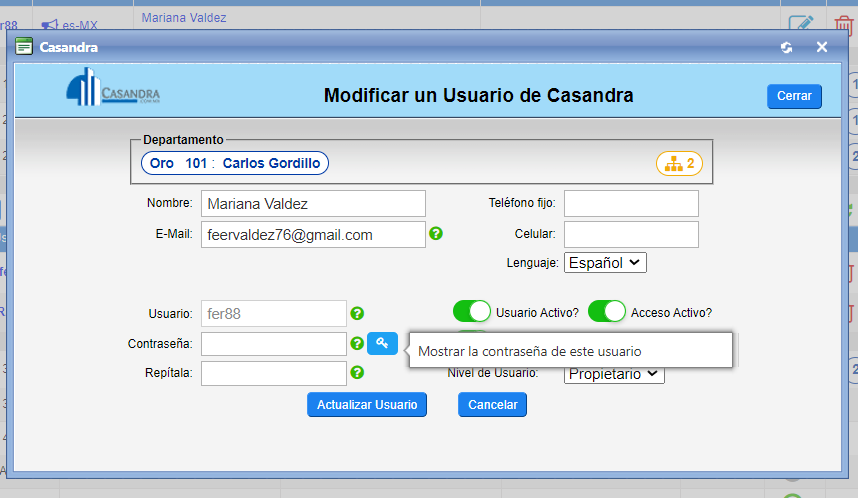
Task: Click the help icon beside Contraseña field
Action: point(357,343)
